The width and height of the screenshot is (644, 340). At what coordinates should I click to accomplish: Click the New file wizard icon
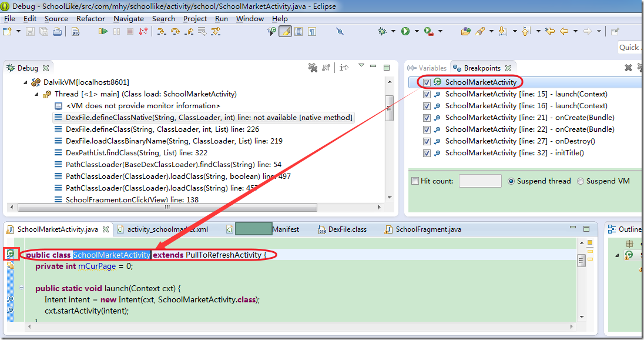tap(8, 31)
